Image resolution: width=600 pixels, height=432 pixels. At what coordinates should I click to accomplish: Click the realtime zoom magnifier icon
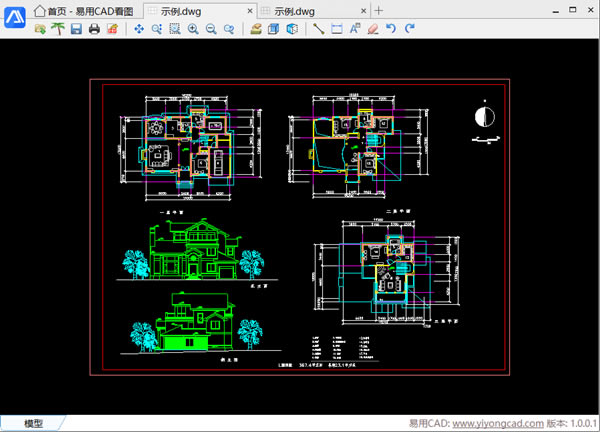[x=157, y=29]
